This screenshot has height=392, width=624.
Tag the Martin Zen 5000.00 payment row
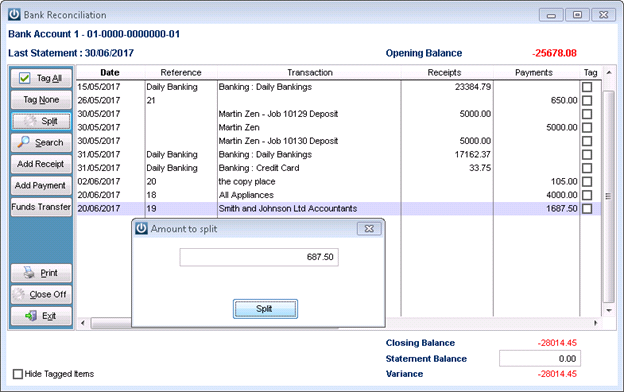coord(587,128)
